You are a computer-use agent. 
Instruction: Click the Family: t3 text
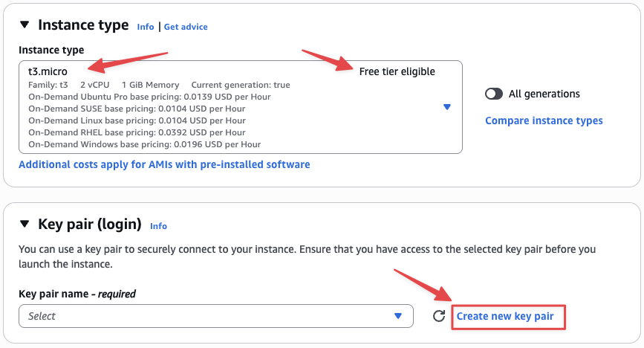(48, 85)
